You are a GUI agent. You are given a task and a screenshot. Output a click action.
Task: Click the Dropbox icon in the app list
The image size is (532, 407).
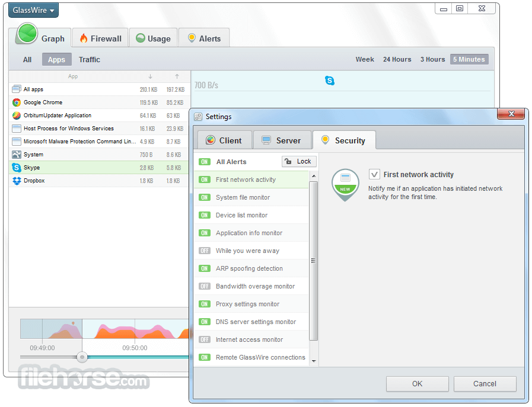tap(16, 181)
